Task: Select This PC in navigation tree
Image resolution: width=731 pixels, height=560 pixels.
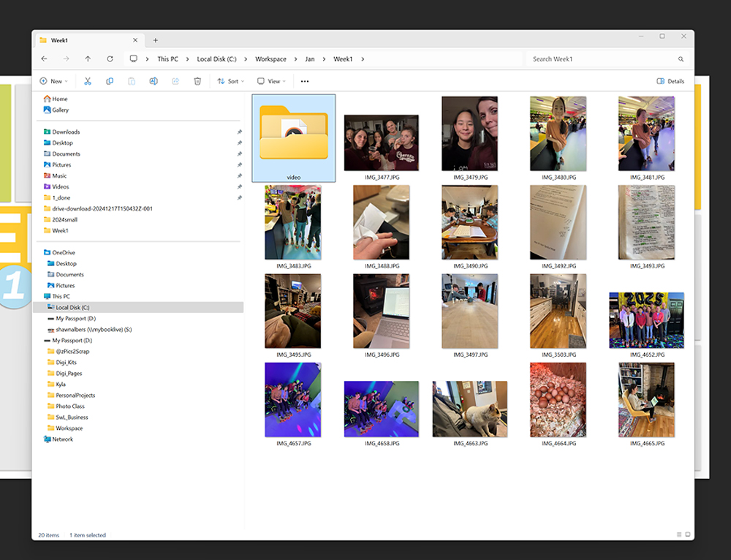Action: 56,297
